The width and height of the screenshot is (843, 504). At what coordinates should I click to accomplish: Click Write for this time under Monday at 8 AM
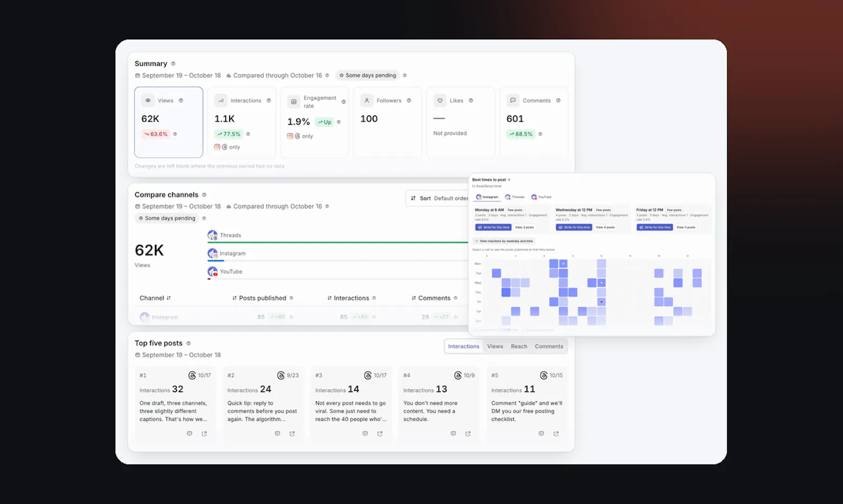coord(493,228)
